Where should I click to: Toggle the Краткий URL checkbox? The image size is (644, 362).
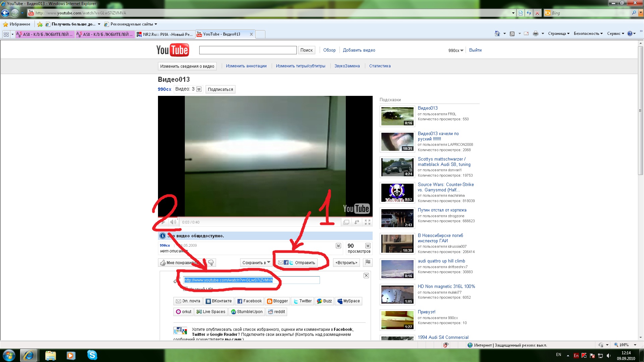185,289
